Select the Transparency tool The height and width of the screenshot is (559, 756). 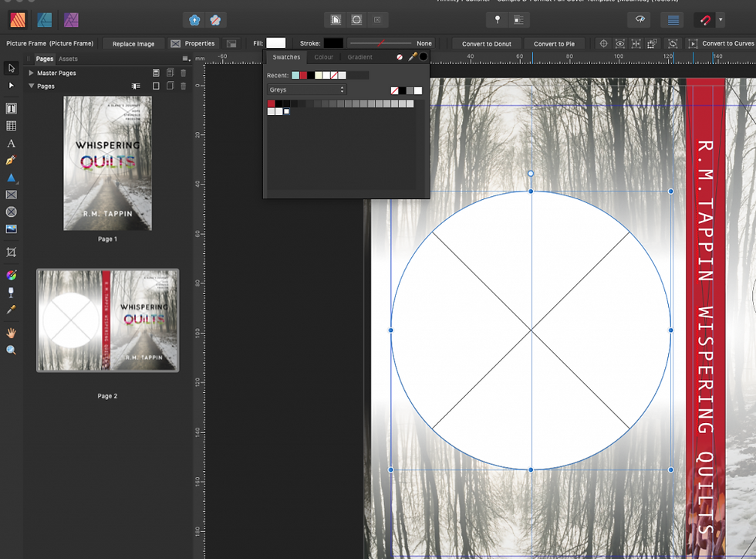pyautogui.click(x=11, y=292)
